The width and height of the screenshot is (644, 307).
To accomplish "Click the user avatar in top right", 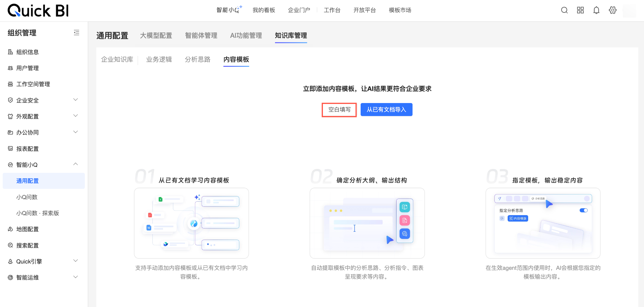I will [x=630, y=11].
